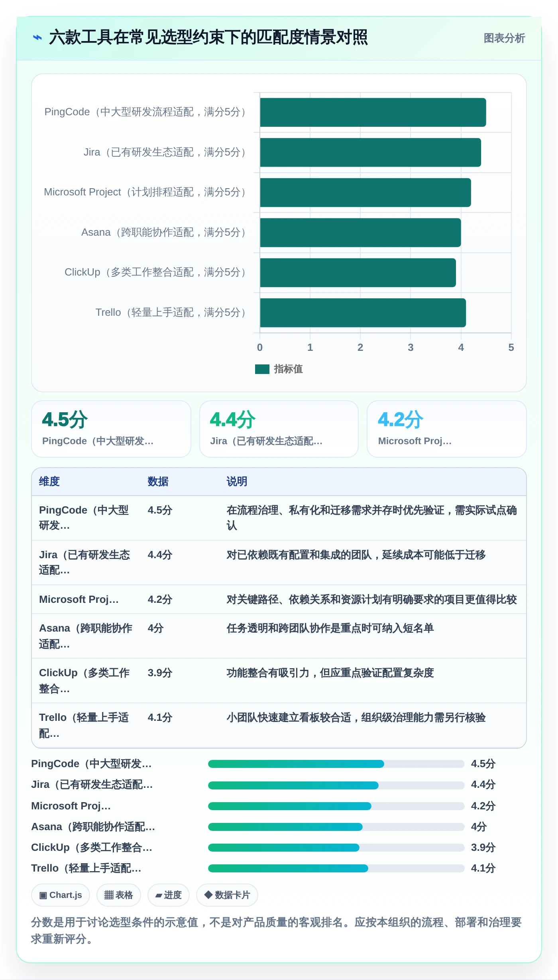Toggle the 指标值 legend color box

coord(262,369)
